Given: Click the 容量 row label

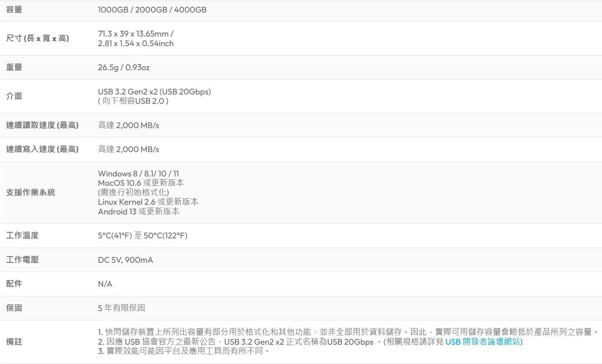Looking at the screenshot, I should point(14,10).
